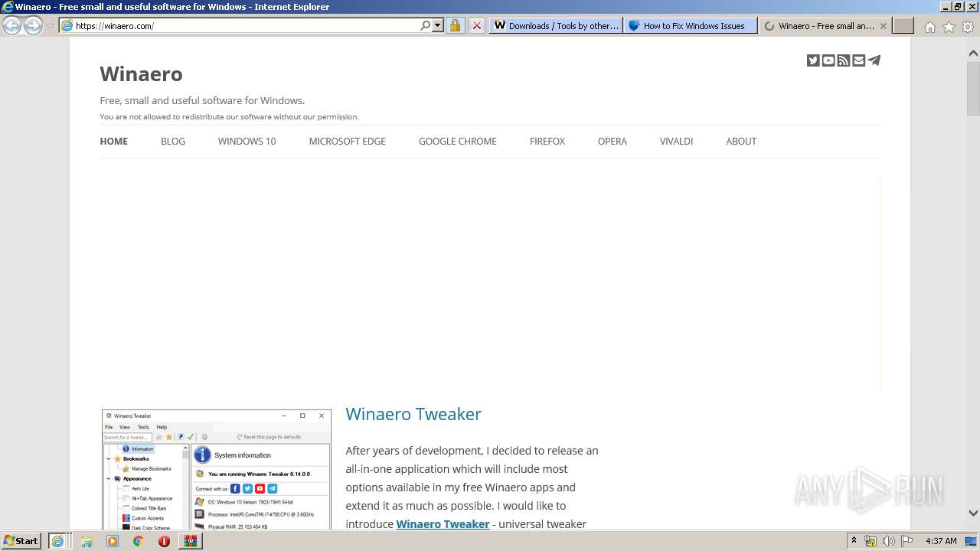Open a new tab button
The width and height of the screenshot is (980, 551).
point(903,25)
